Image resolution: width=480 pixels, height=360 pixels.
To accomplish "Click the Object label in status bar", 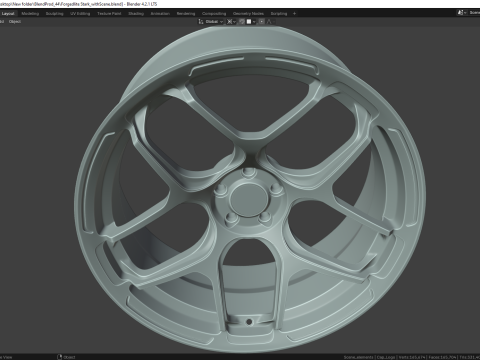I will [x=69, y=357].
